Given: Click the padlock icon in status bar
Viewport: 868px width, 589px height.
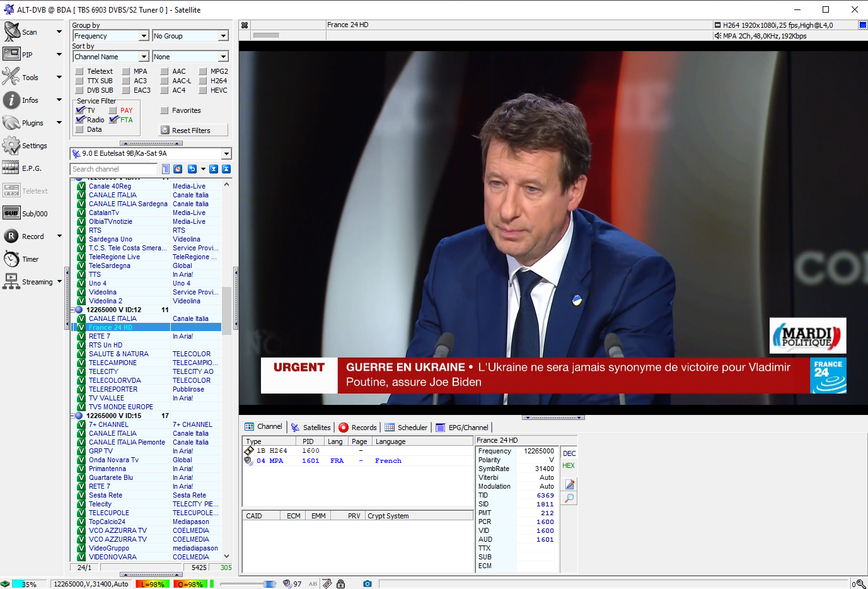Looking at the screenshot, I should [340, 584].
